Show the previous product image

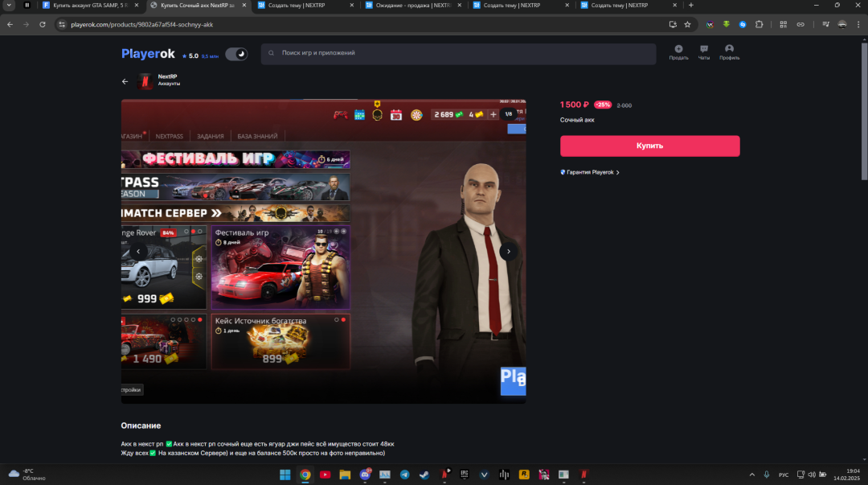click(x=138, y=252)
